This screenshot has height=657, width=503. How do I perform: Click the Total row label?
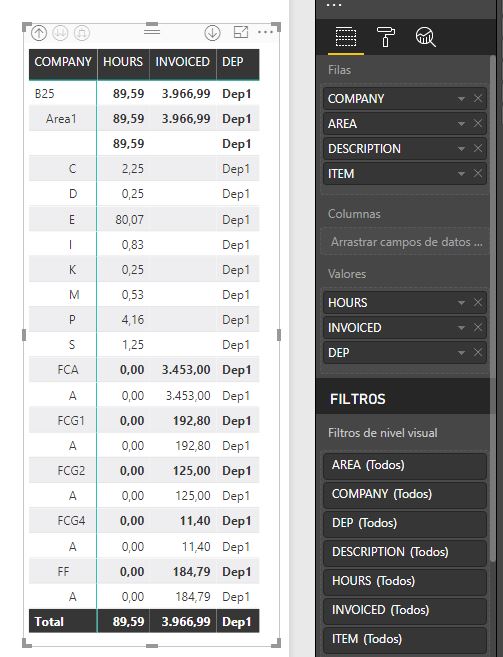pyautogui.click(x=49, y=621)
